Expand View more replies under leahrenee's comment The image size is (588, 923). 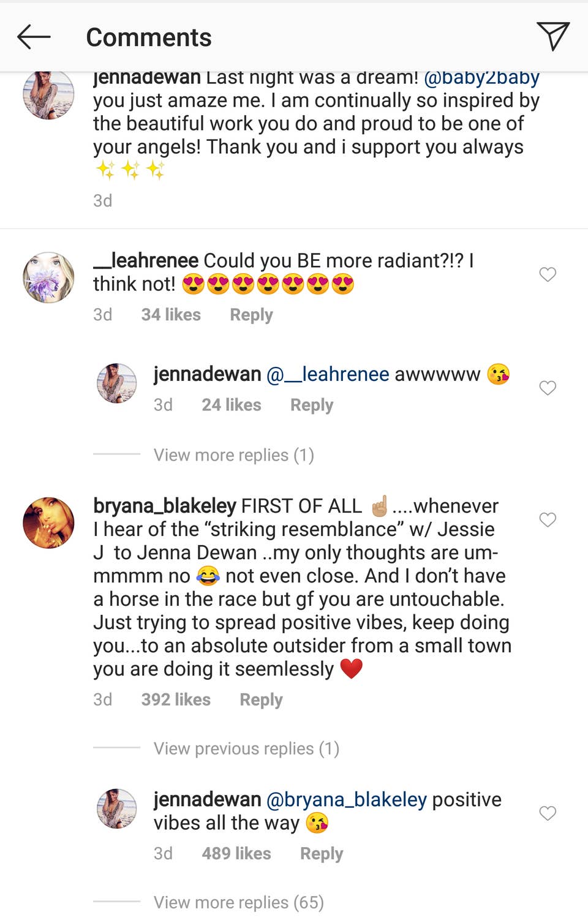pyautogui.click(x=233, y=454)
